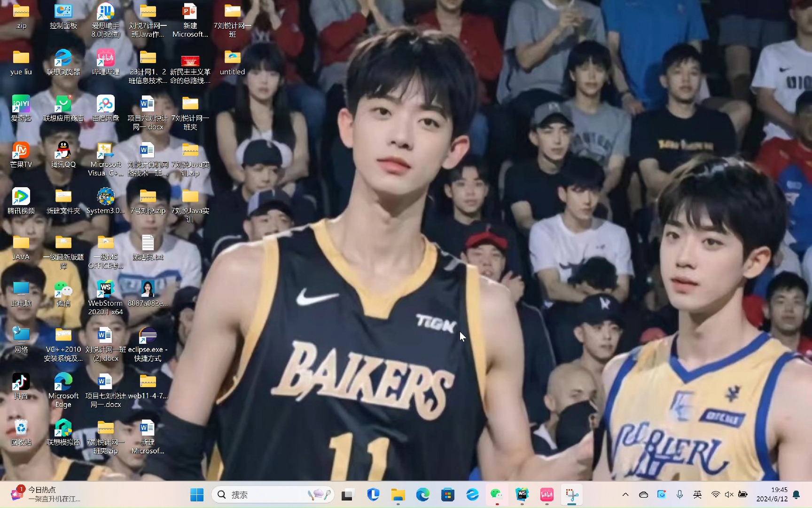Select the JAVA folder on desktop
The width and height of the screenshot is (812, 508).
[x=21, y=247]
